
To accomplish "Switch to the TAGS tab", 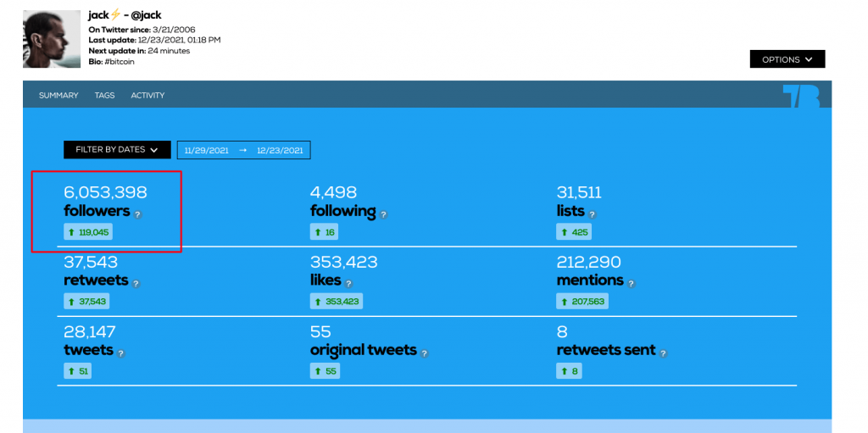I will click(x=104, y=95).
